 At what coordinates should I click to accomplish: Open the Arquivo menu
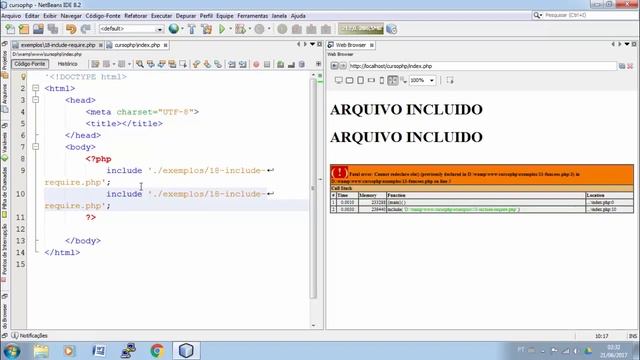[11, 16]
